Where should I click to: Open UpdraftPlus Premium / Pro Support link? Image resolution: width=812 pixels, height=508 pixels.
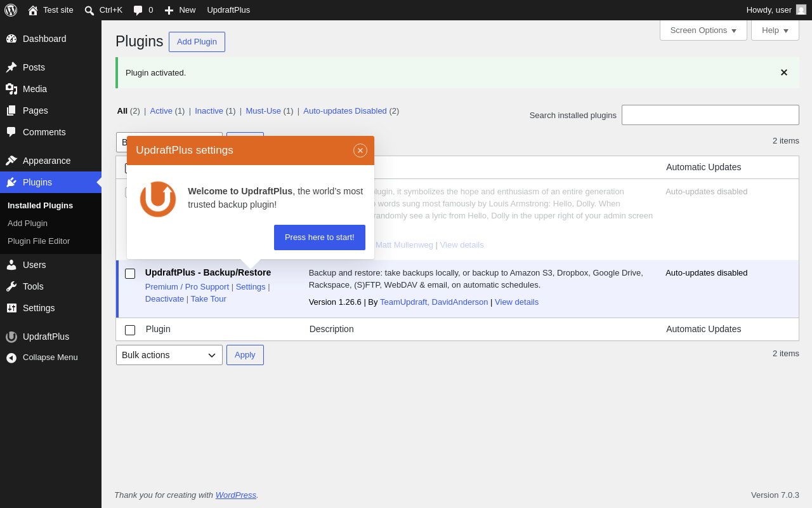(187, 286)
